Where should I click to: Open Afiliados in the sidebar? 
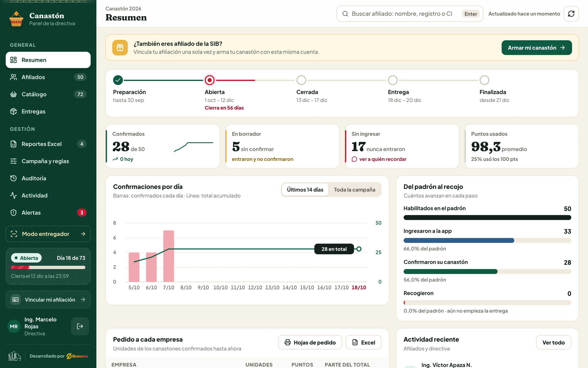point(48,77)
